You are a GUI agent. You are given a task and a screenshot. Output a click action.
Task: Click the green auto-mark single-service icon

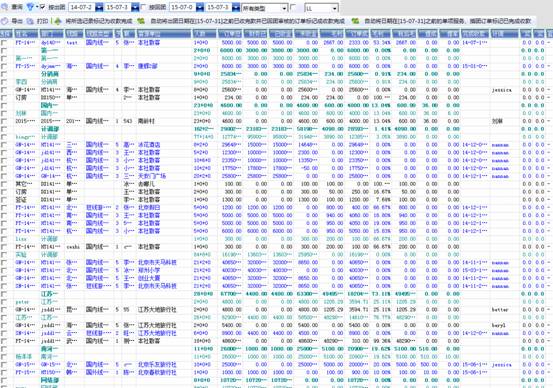(355, 21)
